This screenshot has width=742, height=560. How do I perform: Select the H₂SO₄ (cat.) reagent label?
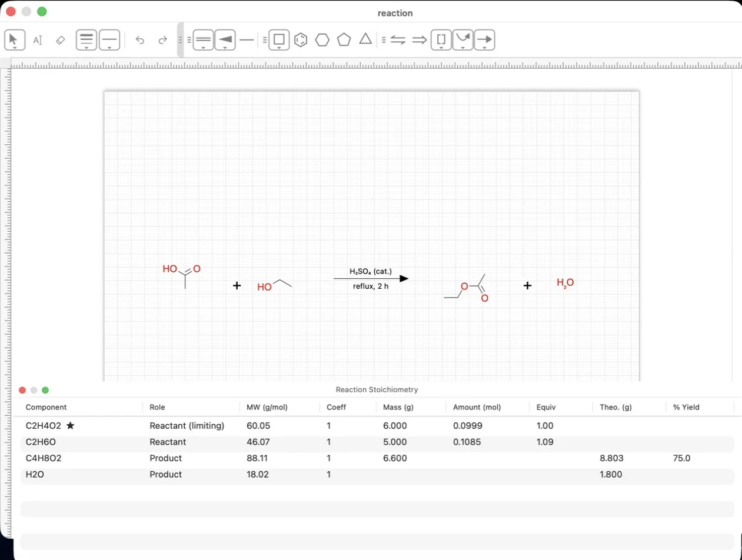click(x=371, y=272)
